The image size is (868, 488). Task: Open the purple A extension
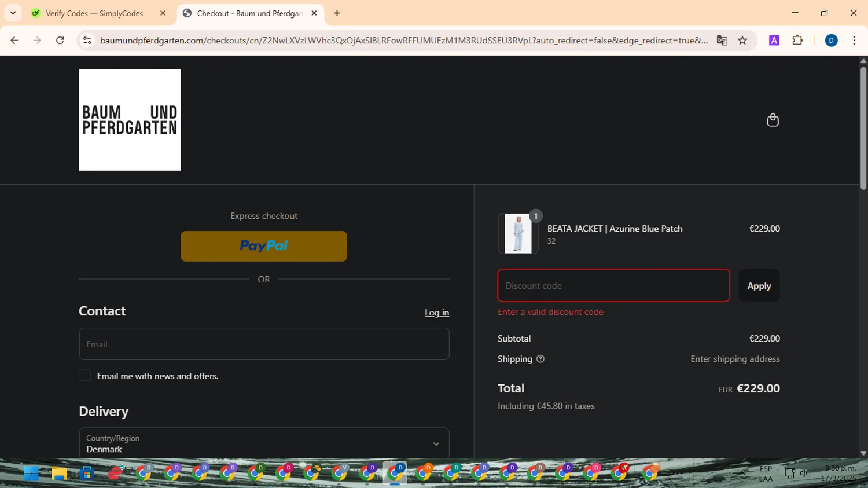774,41
